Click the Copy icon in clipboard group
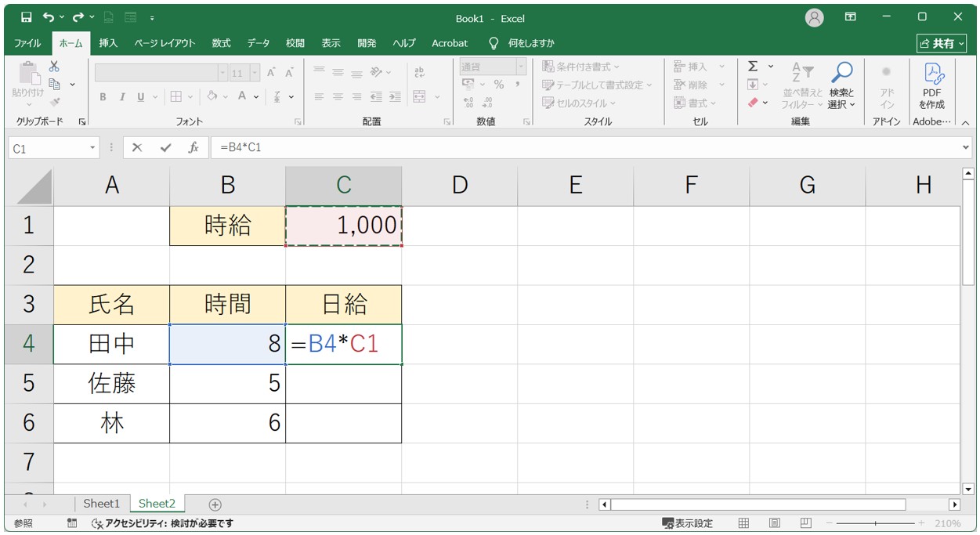Screen dimensions: 980x535 54,84
